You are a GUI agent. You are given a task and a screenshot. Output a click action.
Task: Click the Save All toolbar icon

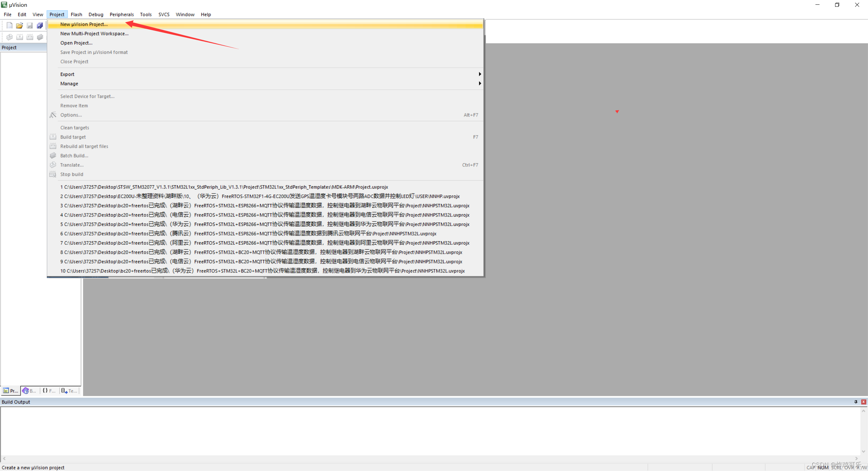coord(40,25)
